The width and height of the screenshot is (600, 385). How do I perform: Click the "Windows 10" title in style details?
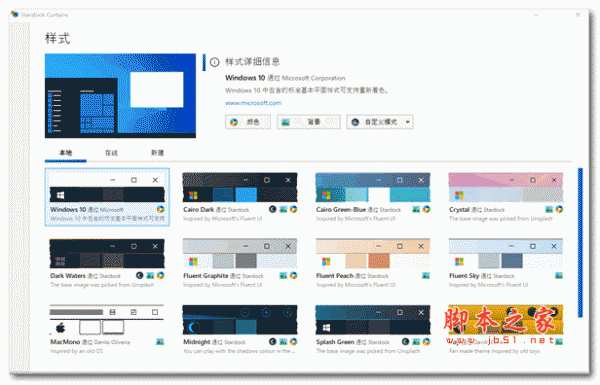pyautogui.click(x=245, y=78)
